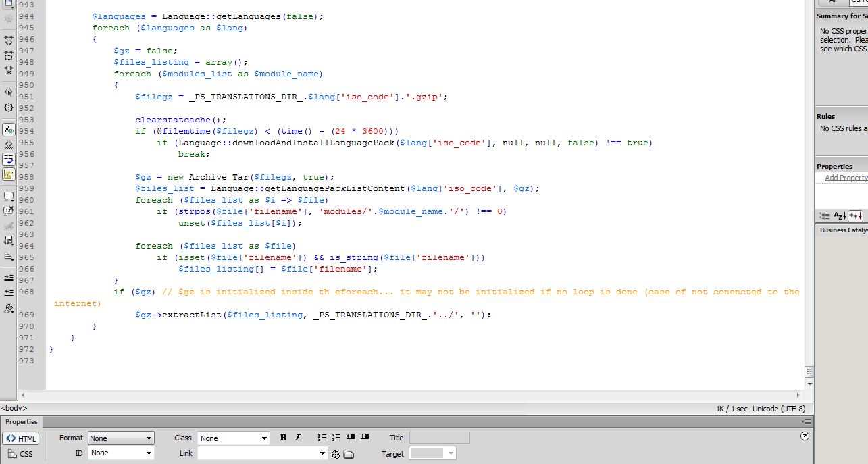Screen dimensions: 868x464
Task: Toggle the Word Wrap icon
Action: 9,159
